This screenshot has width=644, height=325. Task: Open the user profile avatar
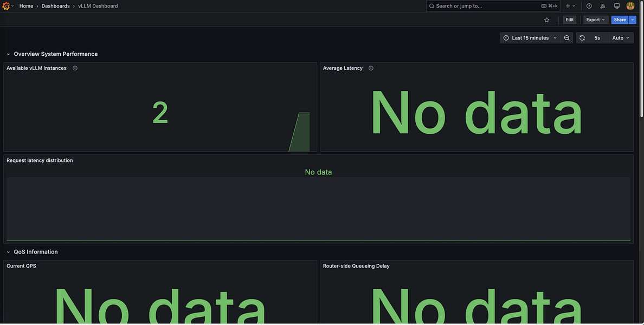click(x=630, y=6)
